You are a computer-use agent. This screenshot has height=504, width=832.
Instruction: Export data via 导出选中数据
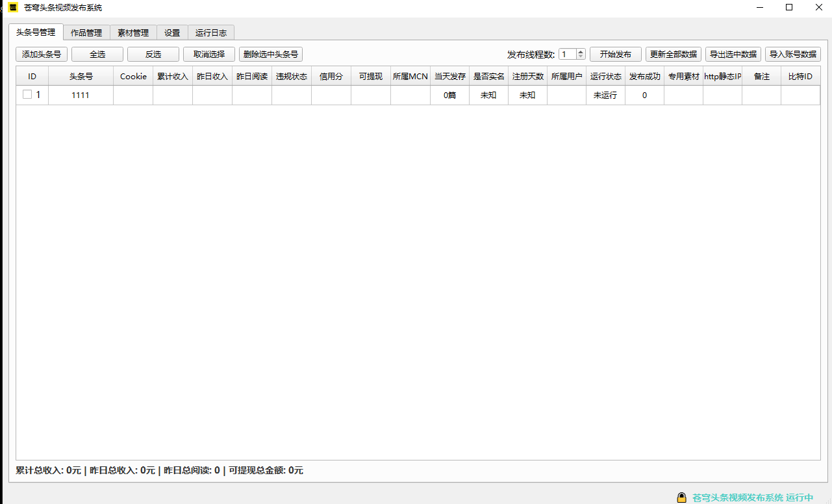pos(733,55)
